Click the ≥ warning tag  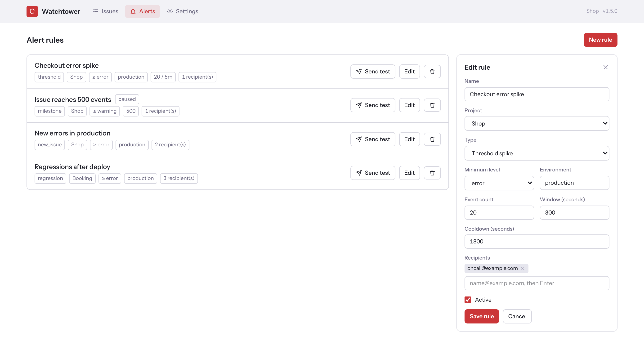[x=105, y=111]
